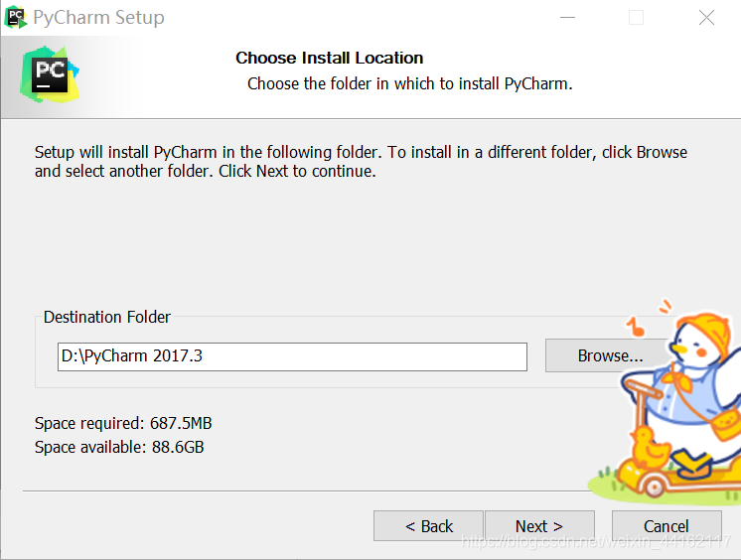Click the large PyCharm PC logo

click(x=50, y=74)
